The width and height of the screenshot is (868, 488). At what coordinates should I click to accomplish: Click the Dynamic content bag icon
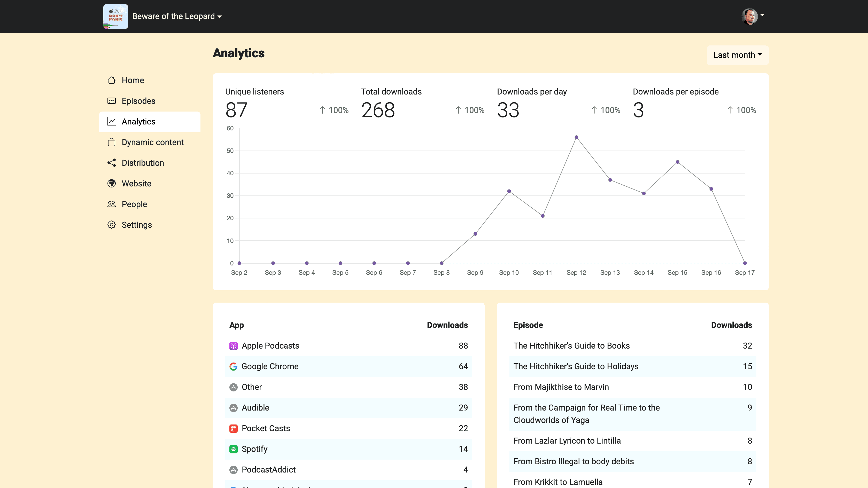coord(112,142)
